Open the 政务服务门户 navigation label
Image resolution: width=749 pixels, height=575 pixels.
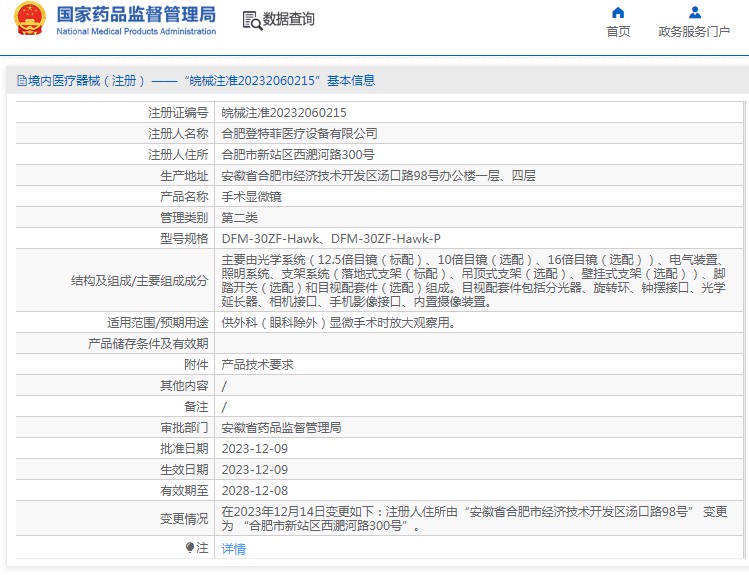[694, 31]
